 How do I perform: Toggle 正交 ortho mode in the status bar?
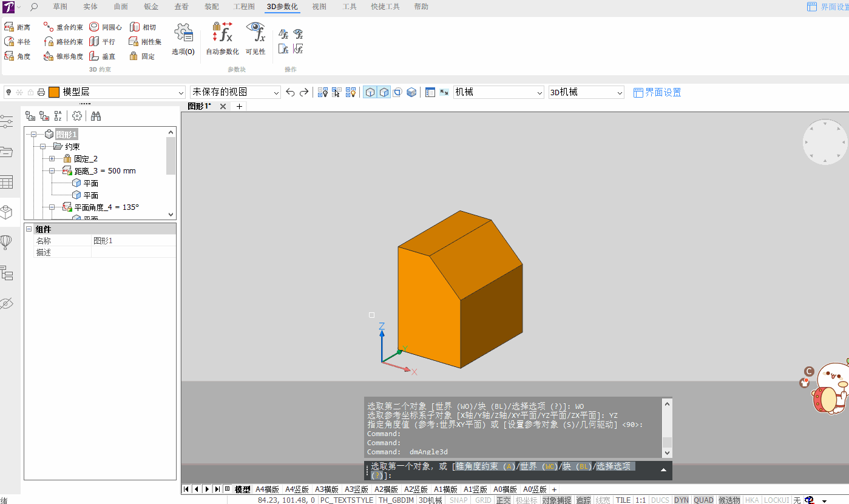click(504, 500)
